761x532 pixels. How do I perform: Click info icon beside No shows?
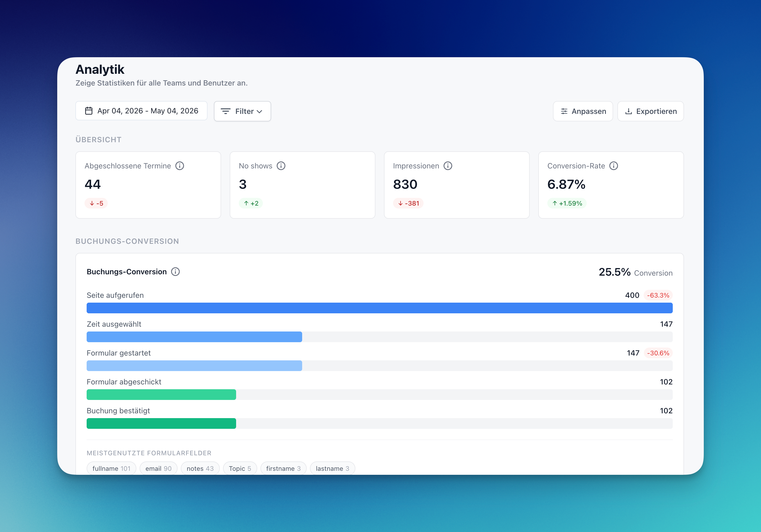pos(281,166)
